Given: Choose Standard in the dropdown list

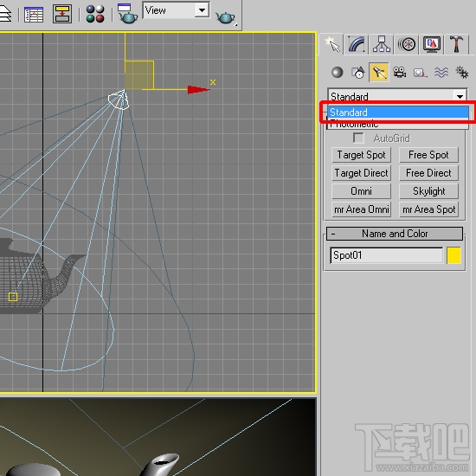Looking at the screenshot, I should click(398, 113).
